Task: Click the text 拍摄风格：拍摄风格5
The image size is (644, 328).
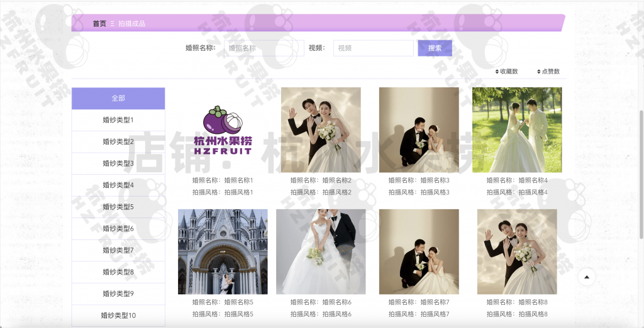Action: pos(223,314)
